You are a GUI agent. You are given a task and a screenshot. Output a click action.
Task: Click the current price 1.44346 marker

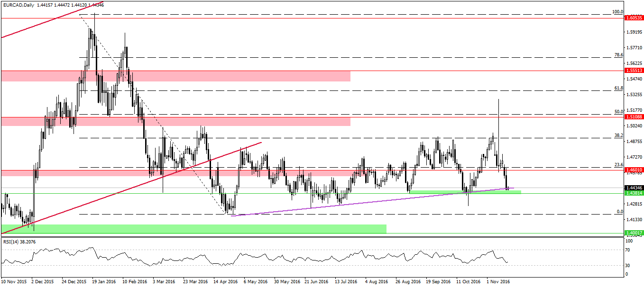point(634,188)
